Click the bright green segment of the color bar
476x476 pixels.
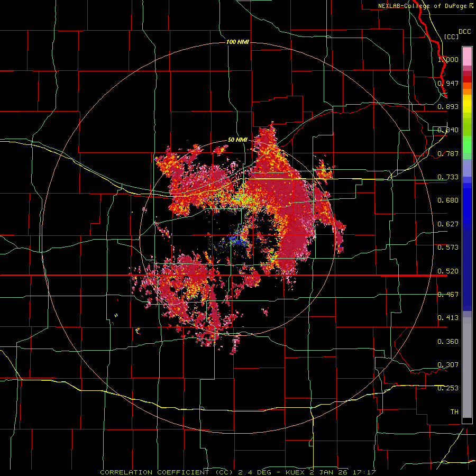(467, 144)
